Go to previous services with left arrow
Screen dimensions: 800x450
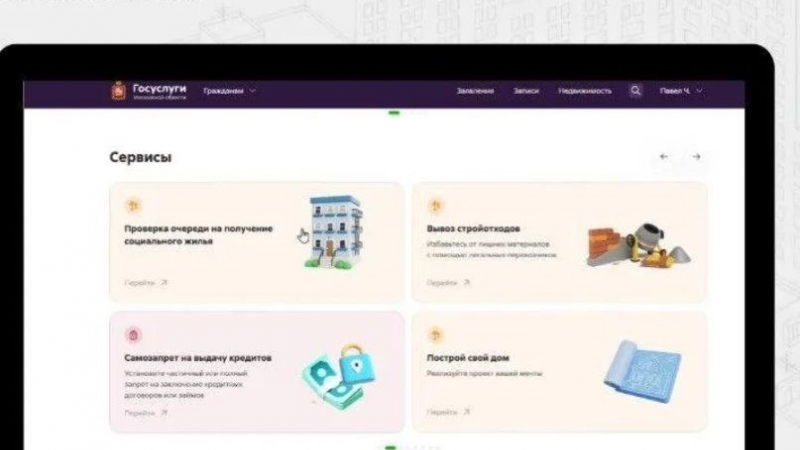point(664,157)
